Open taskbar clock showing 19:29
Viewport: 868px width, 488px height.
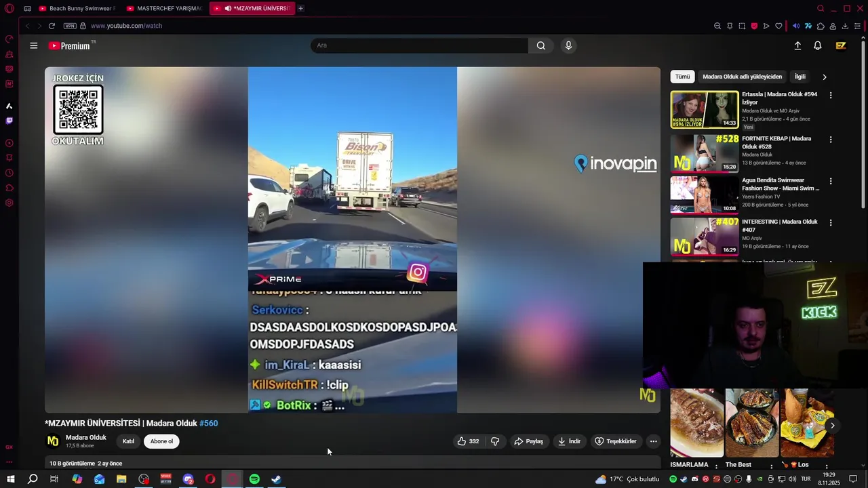[829, 479]
